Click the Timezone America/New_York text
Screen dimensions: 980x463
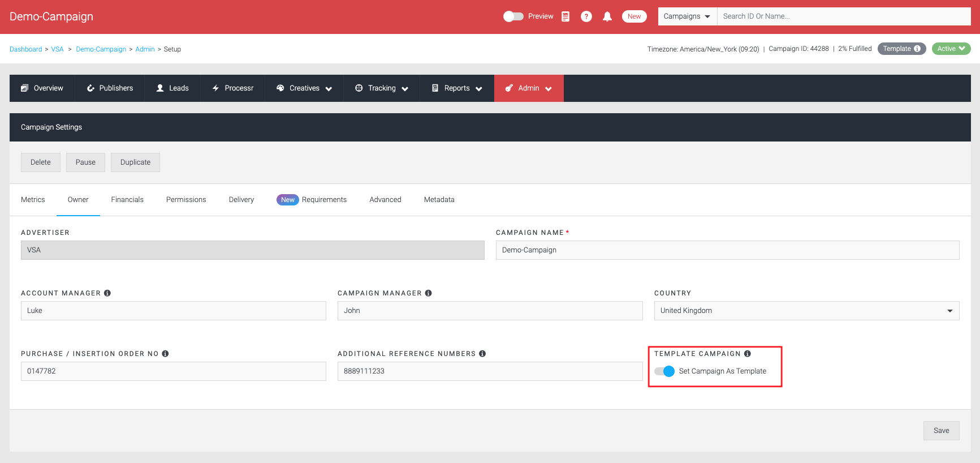(703, 49)
